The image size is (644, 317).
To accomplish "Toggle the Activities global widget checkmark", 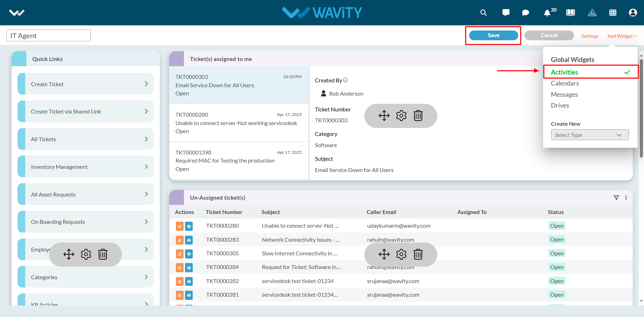I will (627, 72).
